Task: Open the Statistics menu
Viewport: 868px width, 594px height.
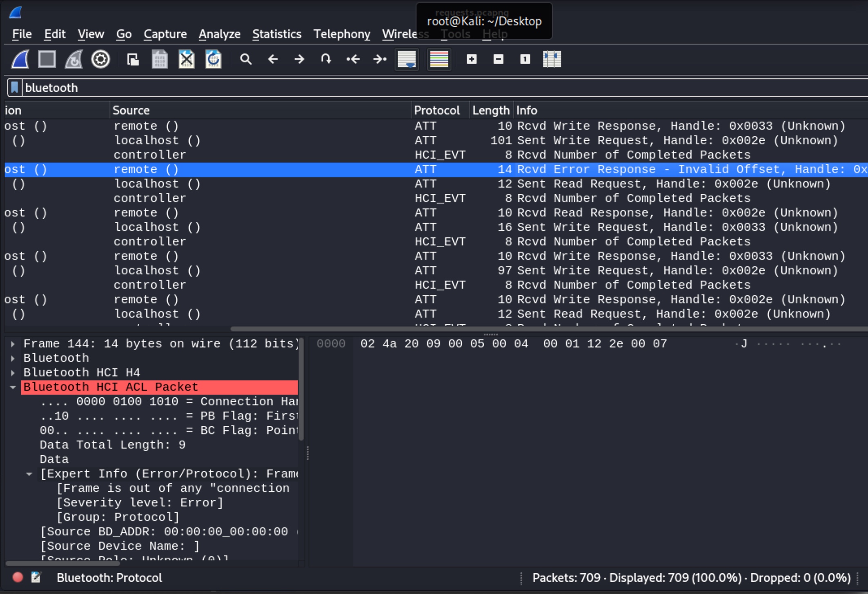Action: pos(277,34)
